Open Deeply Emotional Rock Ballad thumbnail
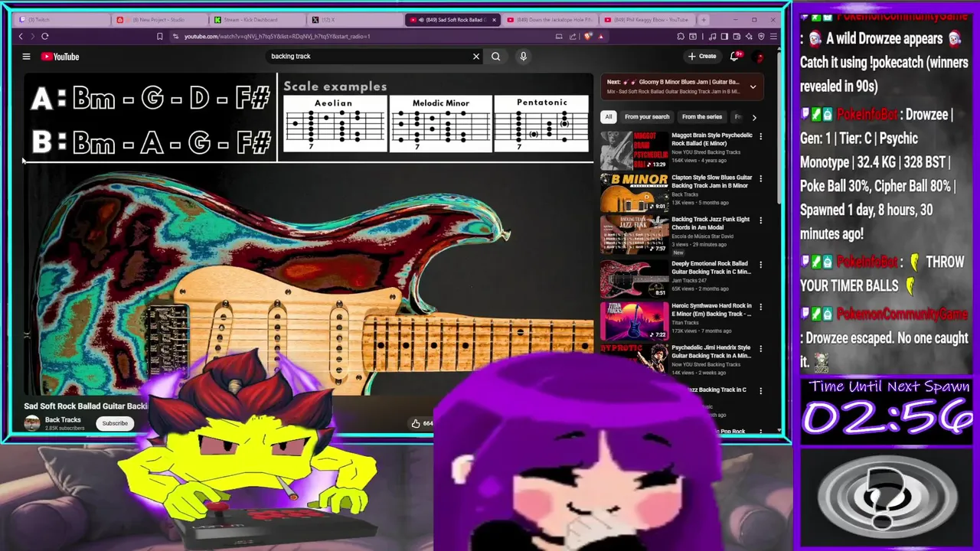The image size is (980, 551). pos(635,279)
